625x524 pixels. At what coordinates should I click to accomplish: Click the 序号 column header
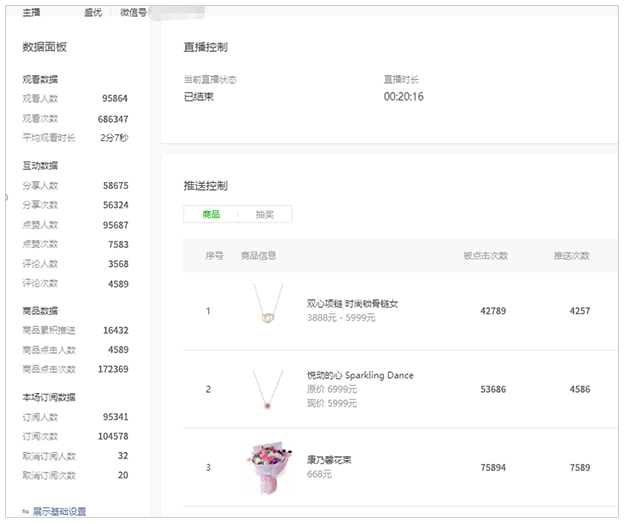tap(214, 256)
